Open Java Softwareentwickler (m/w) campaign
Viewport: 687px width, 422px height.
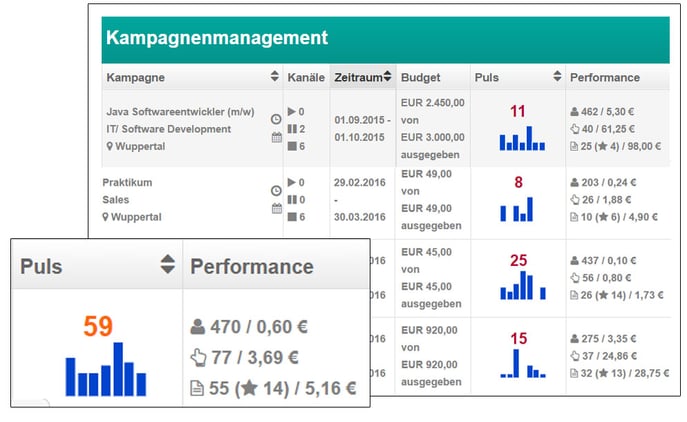(x=180, y=112)
